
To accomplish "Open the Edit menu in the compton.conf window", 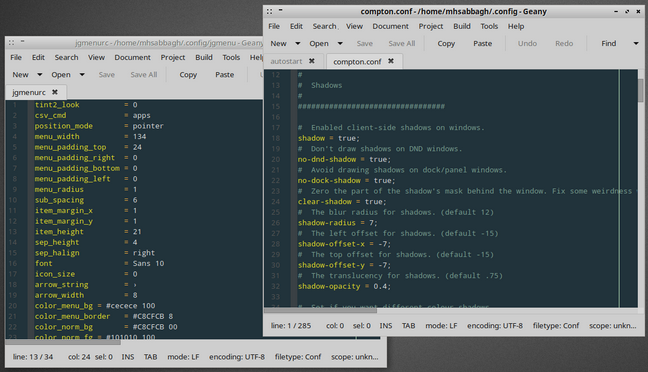I will [x=296, y=26].
